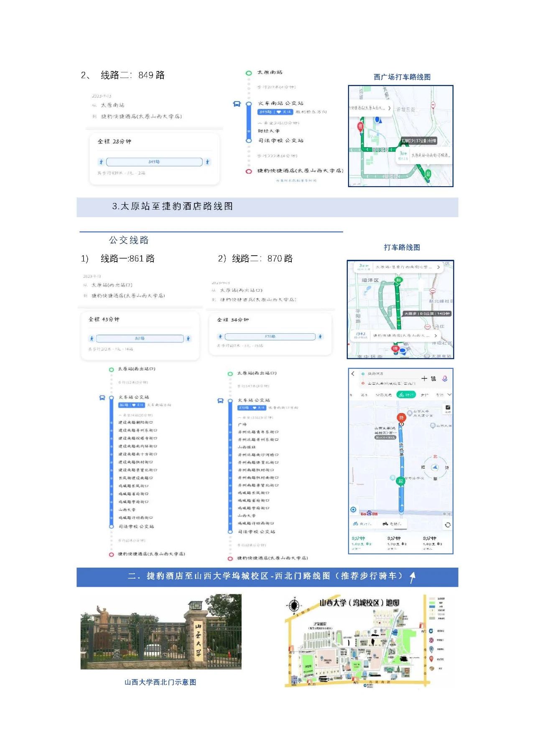This screenshot has width=535, height=756.
Task: Tap 红绿灯少 3.7公里 6分钟 route label
Action: (419, 141)
